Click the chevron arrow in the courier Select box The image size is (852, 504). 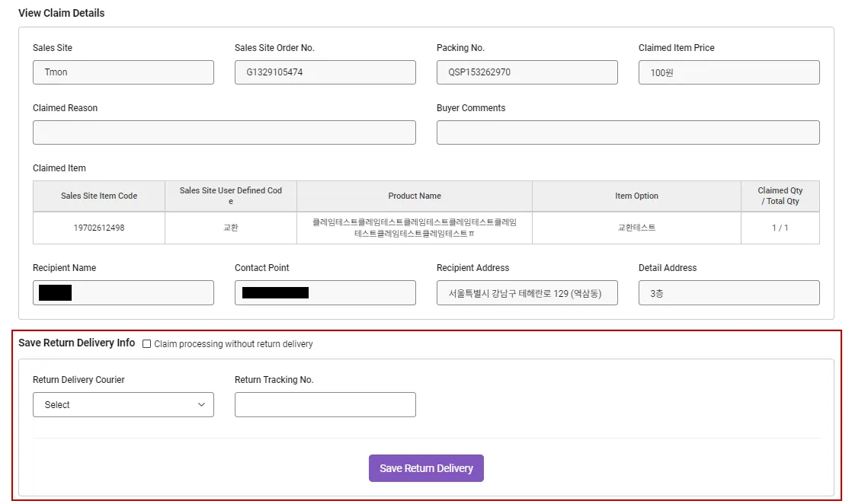(x=201, y=405)
